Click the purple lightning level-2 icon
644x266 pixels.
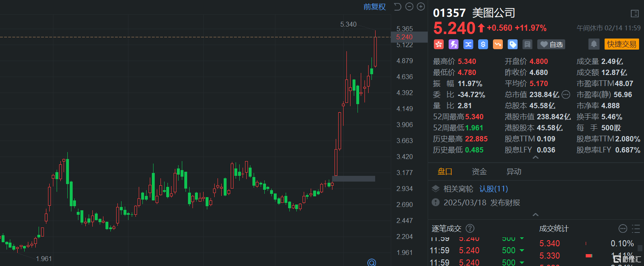pyautogui.click(x=453, y=44)
